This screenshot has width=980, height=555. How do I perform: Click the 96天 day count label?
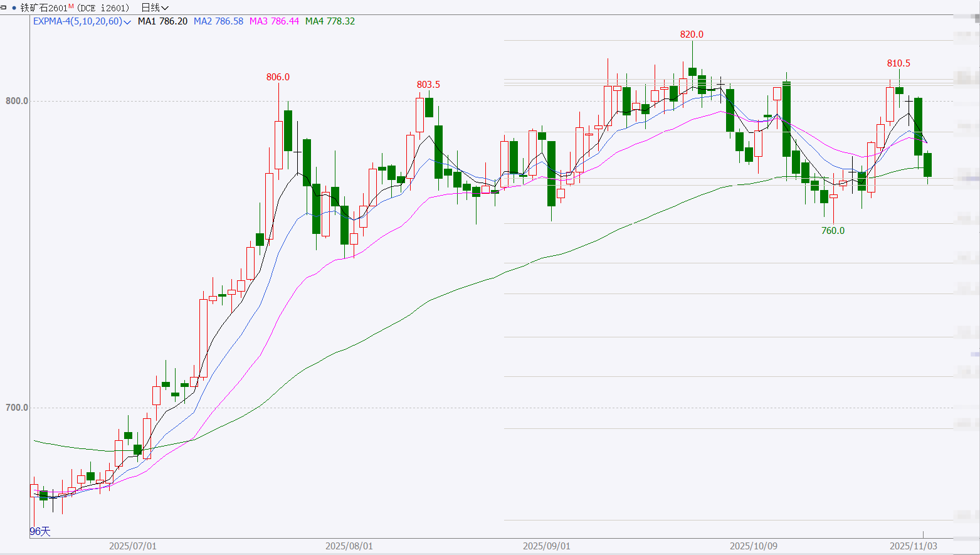[x=40, y=531]
